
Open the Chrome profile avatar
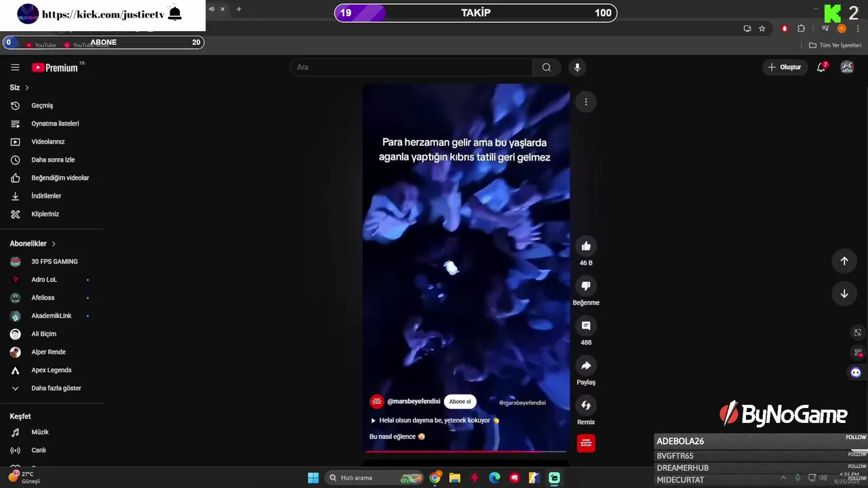click(x=842, y=28)
